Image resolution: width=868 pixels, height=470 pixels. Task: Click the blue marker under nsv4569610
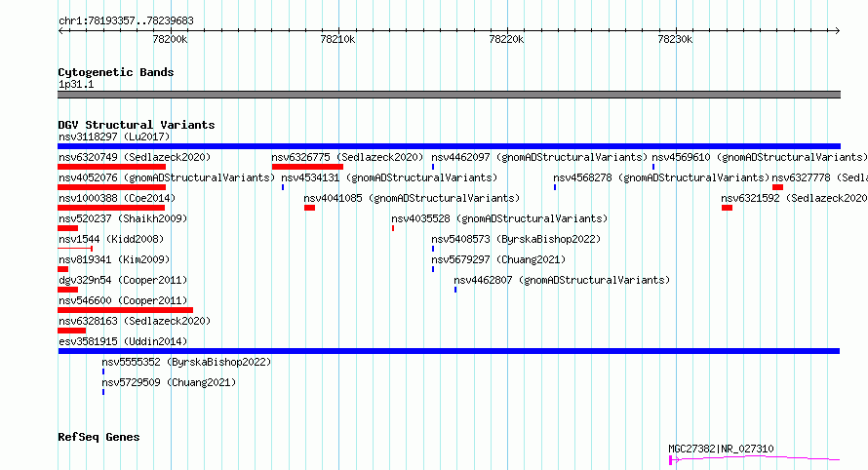[x=653, y=167]
